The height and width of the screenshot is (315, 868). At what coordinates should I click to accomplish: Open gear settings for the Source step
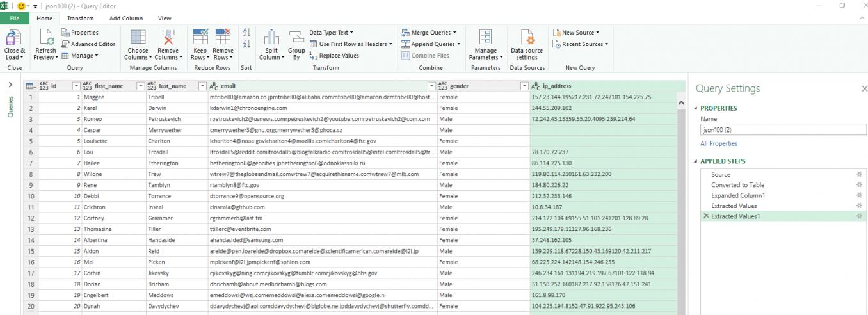click(x=859, y=174)
